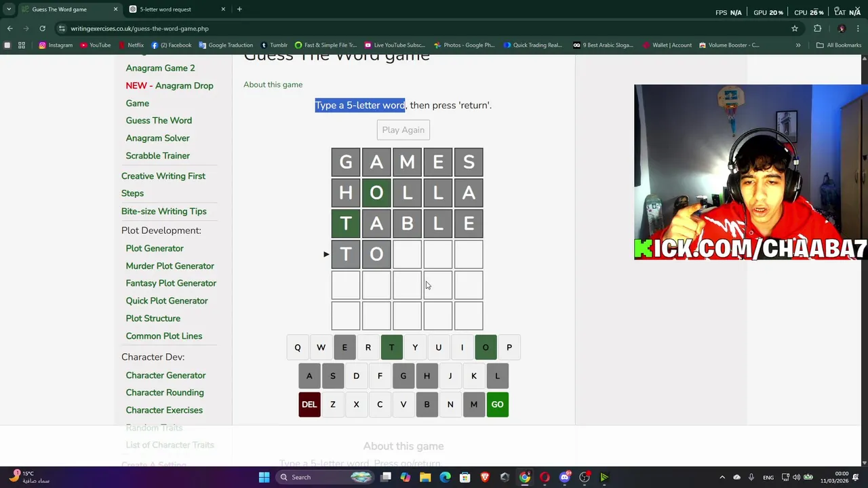Open the 9 Best Arabic Sloga... bookmark
This screenshot has width=868, height=488.
603,45
